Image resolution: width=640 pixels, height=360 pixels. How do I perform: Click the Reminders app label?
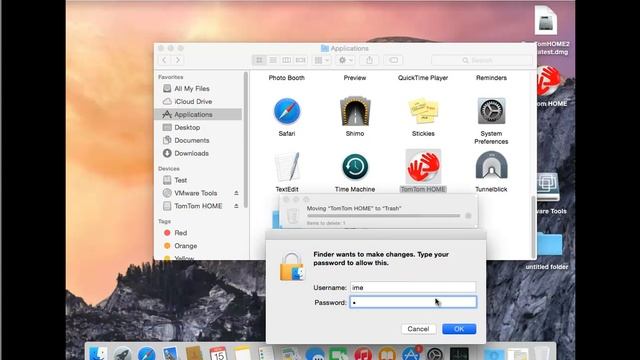point(491,78)
